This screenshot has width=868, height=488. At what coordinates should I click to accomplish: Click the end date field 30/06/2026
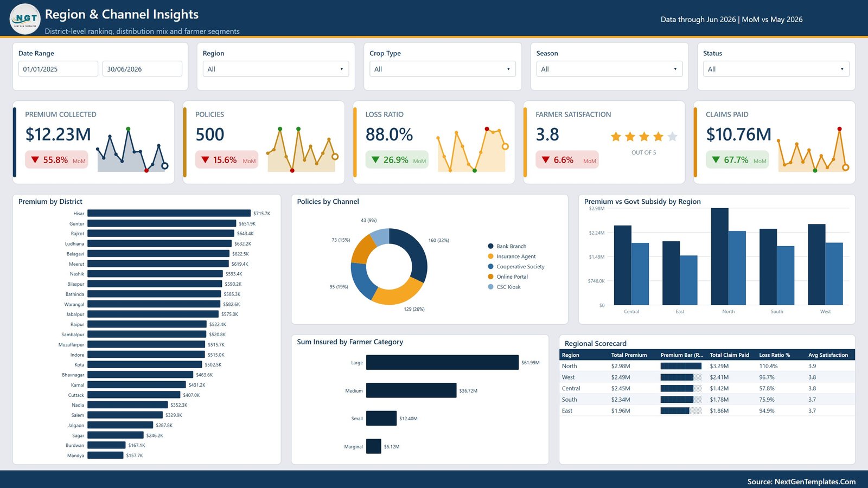(x=142, y=69)
